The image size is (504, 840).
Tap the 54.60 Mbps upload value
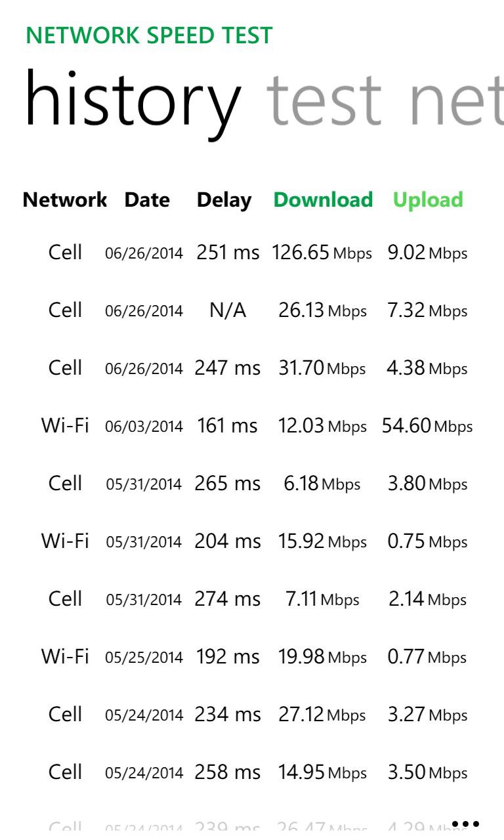point(427,426)
